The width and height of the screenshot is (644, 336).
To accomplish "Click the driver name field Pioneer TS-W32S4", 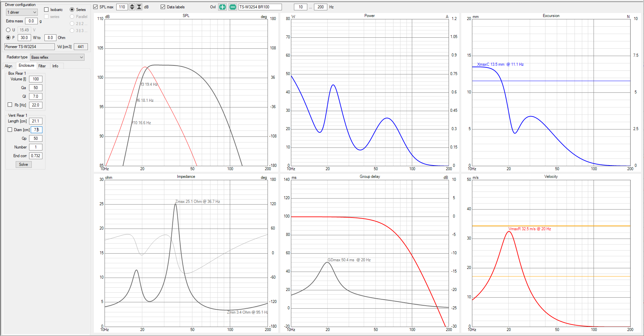I will (x=29, y=47).
